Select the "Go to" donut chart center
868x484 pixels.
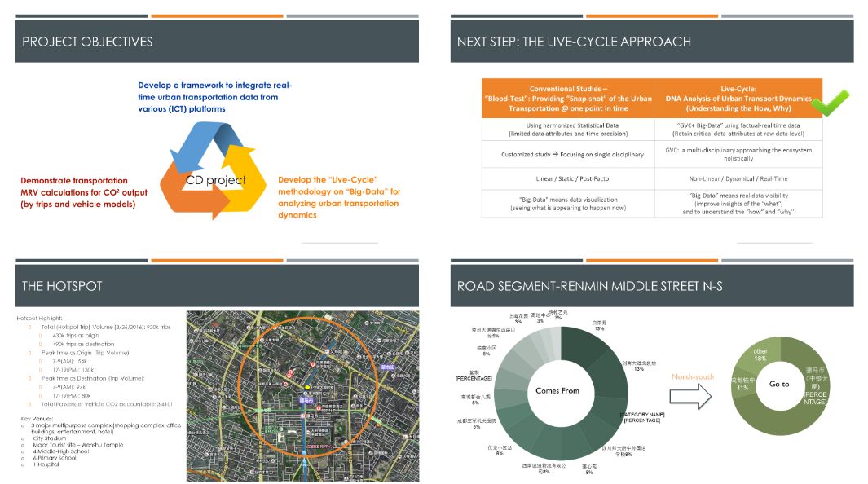(x=778, y=384)
